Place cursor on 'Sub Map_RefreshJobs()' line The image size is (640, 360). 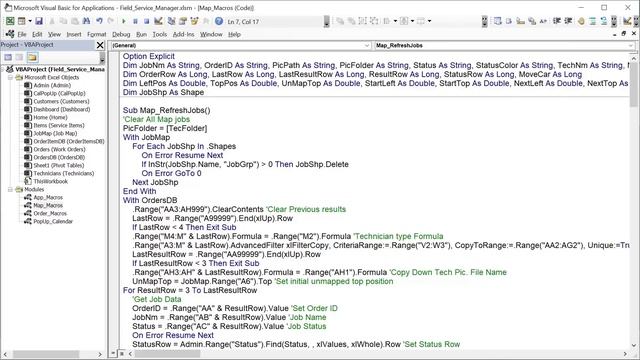coord(167,110)
